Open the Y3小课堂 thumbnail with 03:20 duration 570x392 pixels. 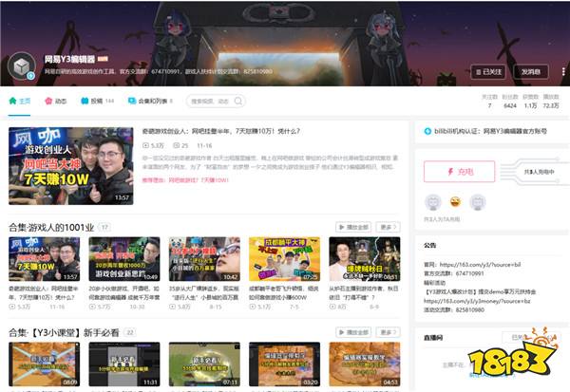click(x=285, y=364)
